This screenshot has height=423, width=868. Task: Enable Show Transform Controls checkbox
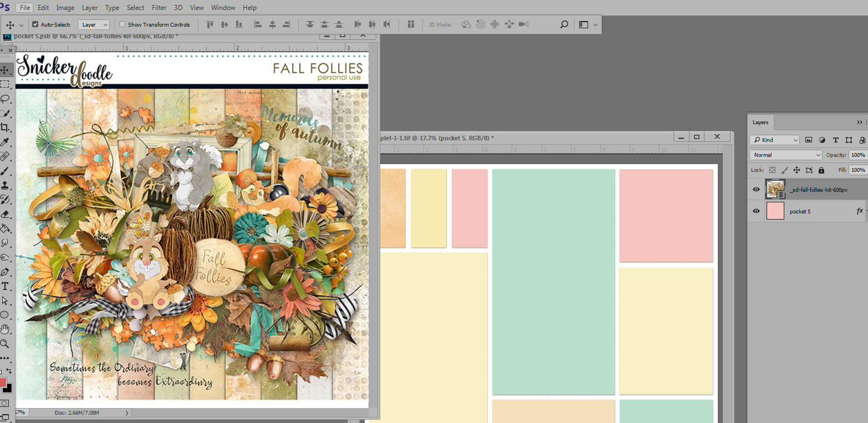122,24
